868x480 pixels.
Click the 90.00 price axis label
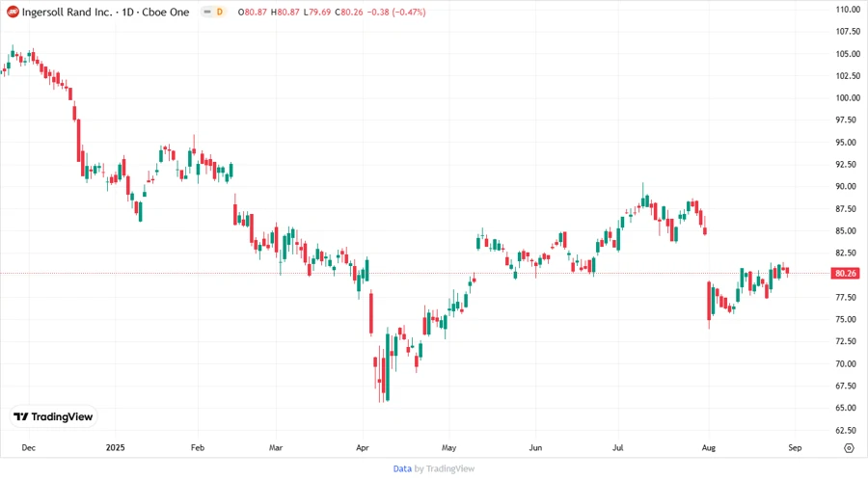848,186
